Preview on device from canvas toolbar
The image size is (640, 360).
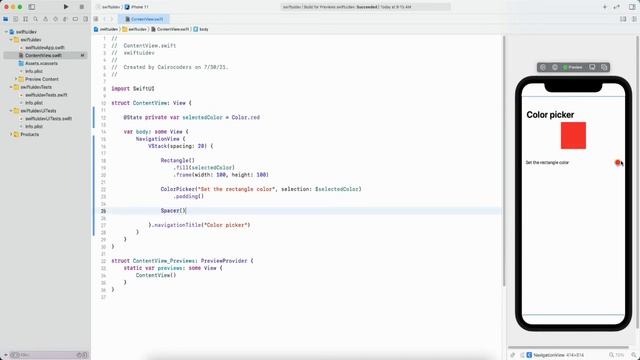click(592, 67)
